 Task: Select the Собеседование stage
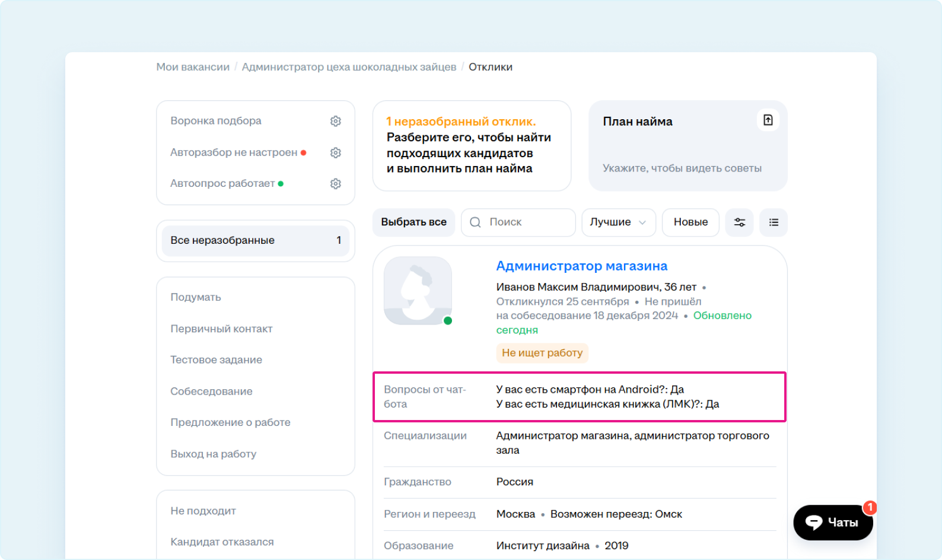[x=211, y=392]
